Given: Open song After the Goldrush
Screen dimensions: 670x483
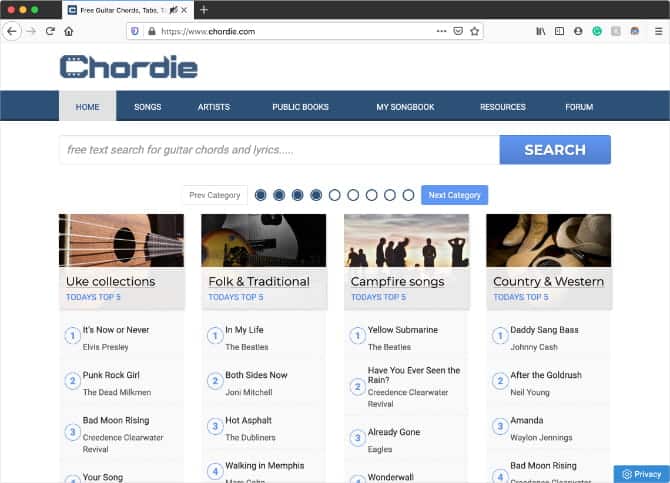Looking at the screenshot, I should (x=546, y=375).
